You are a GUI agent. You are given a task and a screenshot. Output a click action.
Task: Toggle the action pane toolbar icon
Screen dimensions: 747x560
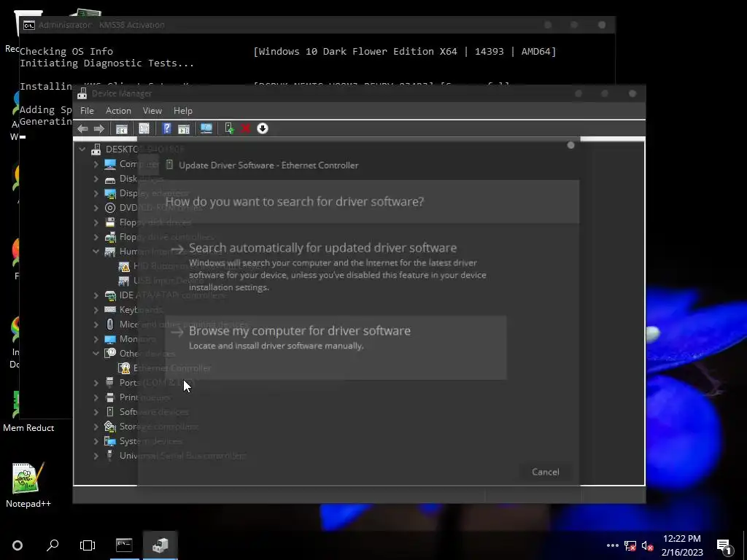[184, 128]
